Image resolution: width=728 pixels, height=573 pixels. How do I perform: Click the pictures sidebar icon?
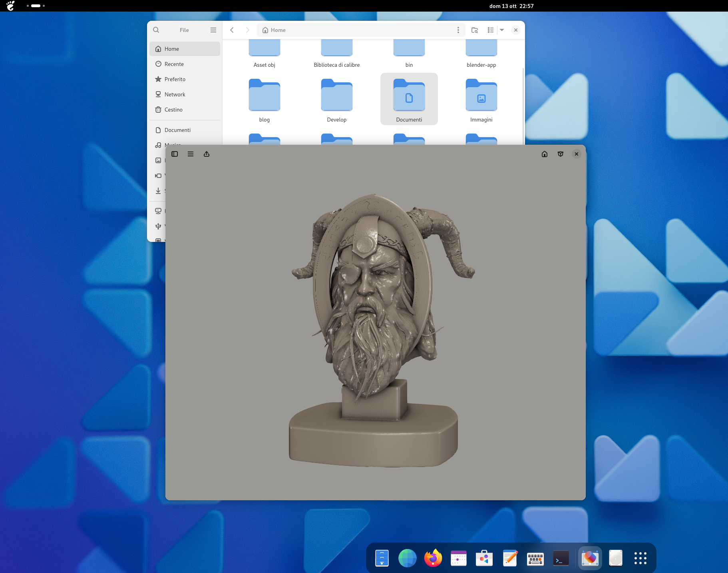158,160
